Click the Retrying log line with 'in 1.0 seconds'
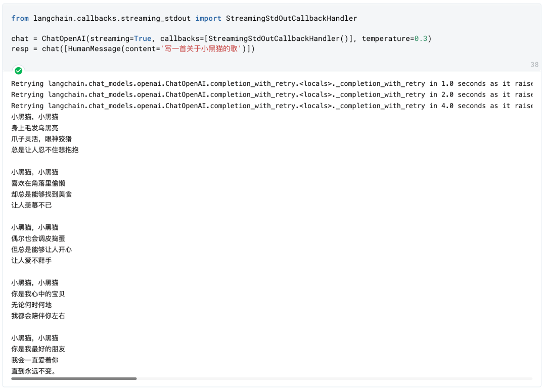Screen dimensions: 546x392 click(272, 84)
